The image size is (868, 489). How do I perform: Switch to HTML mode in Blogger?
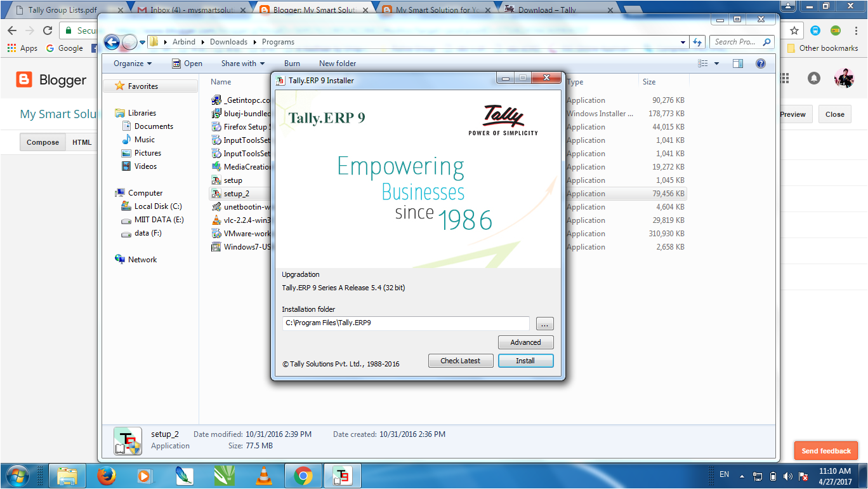(x=82, y=142)
